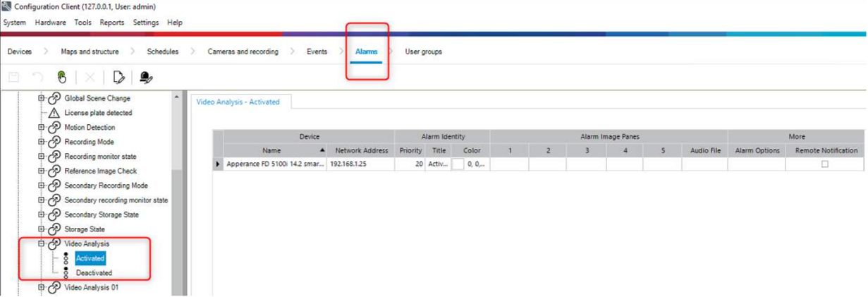Click the Activate configuration toolbar icon
The width and height of the screenshot is (868, 297).
pos(62,78)
